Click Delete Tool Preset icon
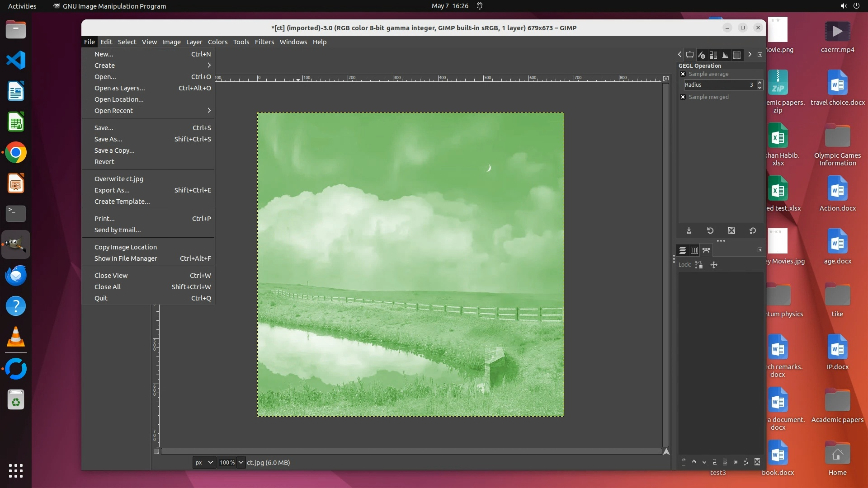This screenshot has width=868, height=488. 731,231
